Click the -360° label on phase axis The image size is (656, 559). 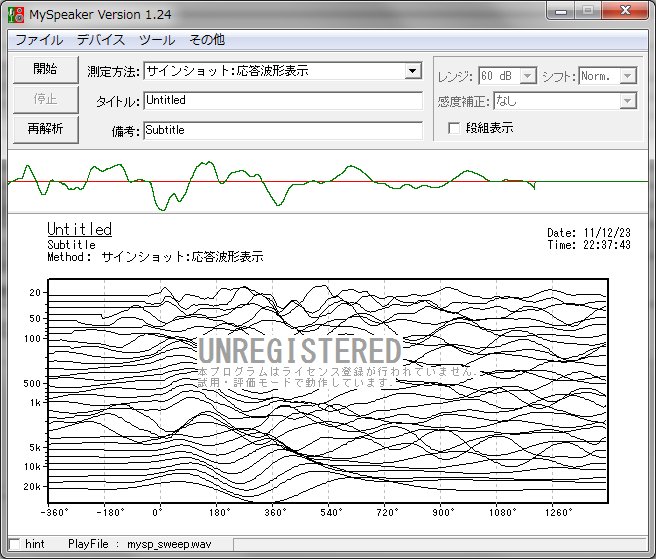(x=54, y=513)
